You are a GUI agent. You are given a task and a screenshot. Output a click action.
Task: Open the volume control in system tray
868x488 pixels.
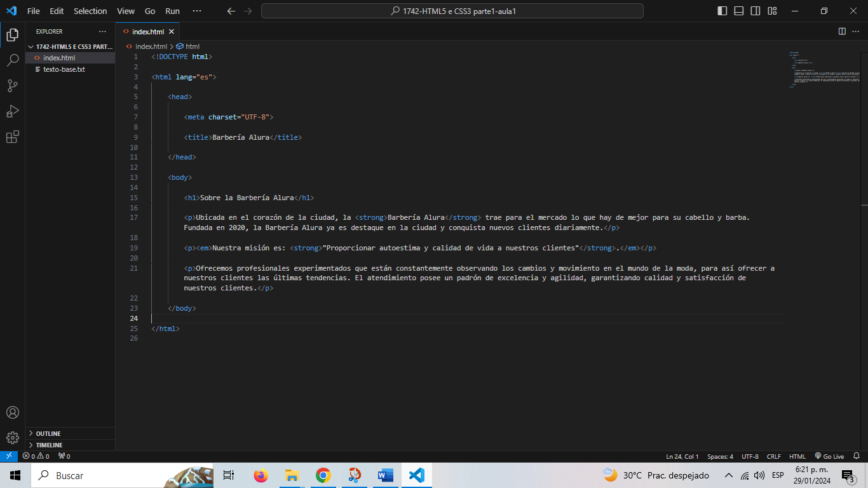click(759, 475)
